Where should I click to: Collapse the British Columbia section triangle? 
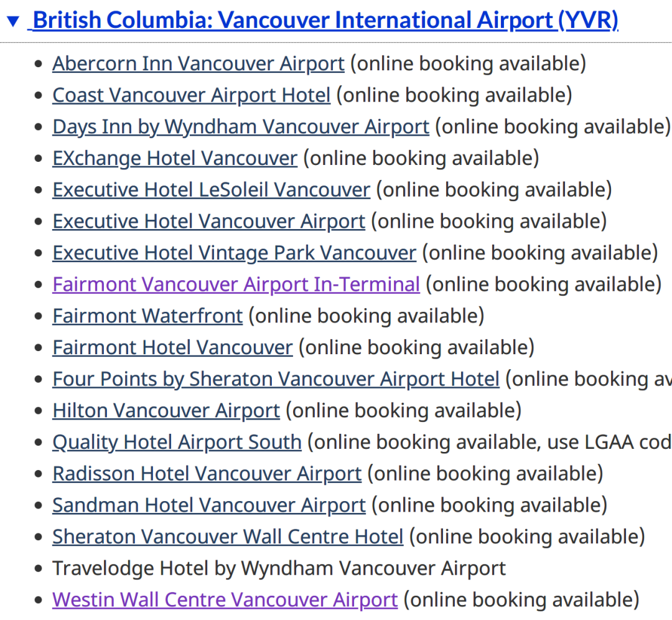point(13,21)
